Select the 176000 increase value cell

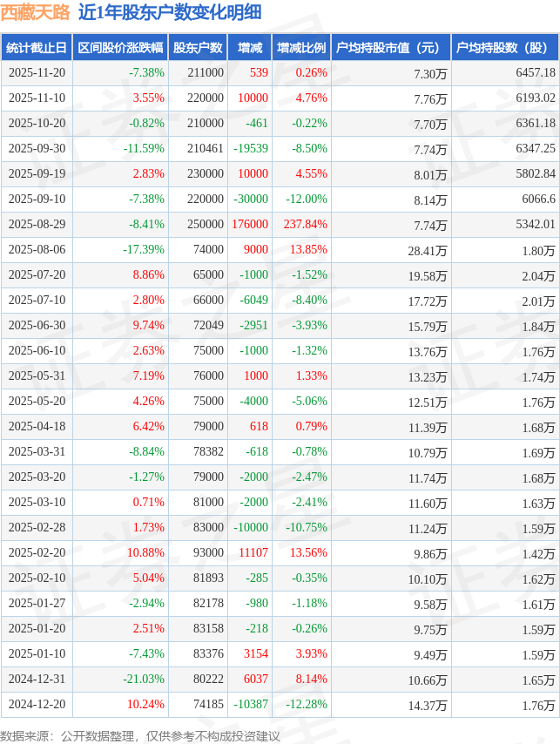(x=250, y=224)
